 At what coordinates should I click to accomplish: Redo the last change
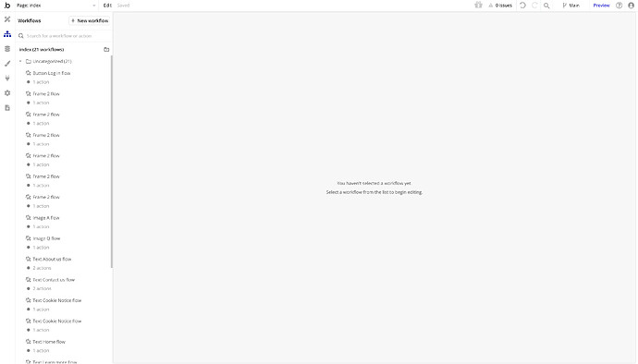(x=534, y=6)
